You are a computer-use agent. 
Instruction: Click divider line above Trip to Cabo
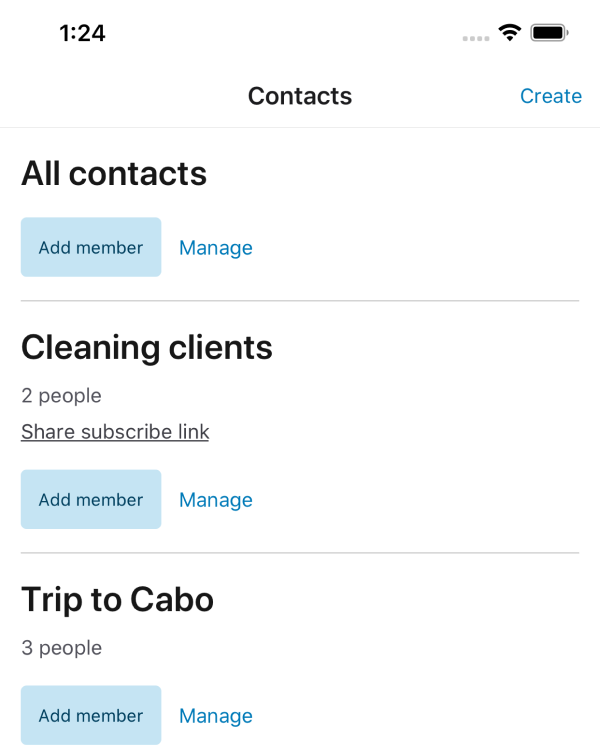[300, 553]
